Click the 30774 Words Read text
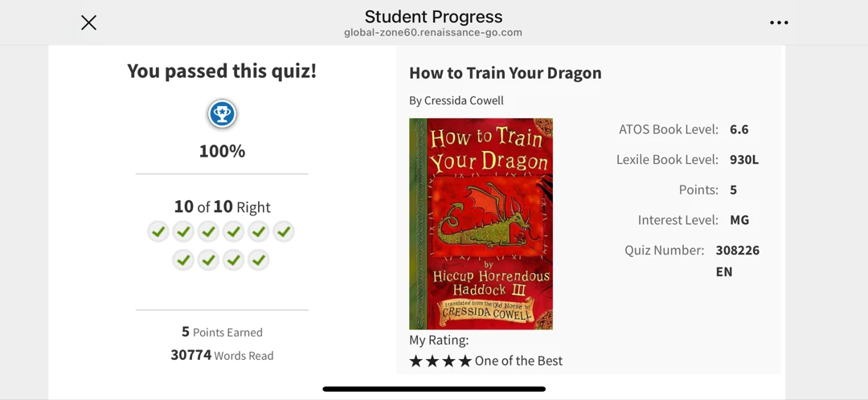Image resolution: width=868 pixels, height=400 pixels. (x=222, y=355)
